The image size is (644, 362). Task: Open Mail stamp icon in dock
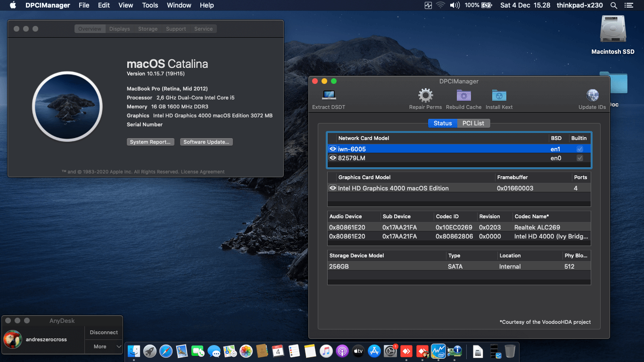click(182, 351)
